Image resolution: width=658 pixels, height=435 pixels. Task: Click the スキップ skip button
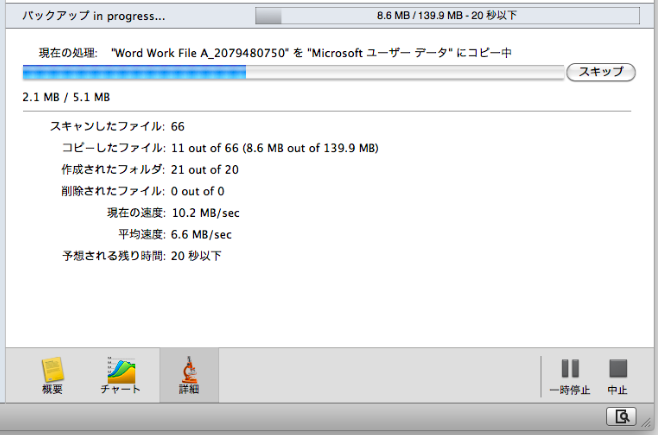tap(601, 72)
